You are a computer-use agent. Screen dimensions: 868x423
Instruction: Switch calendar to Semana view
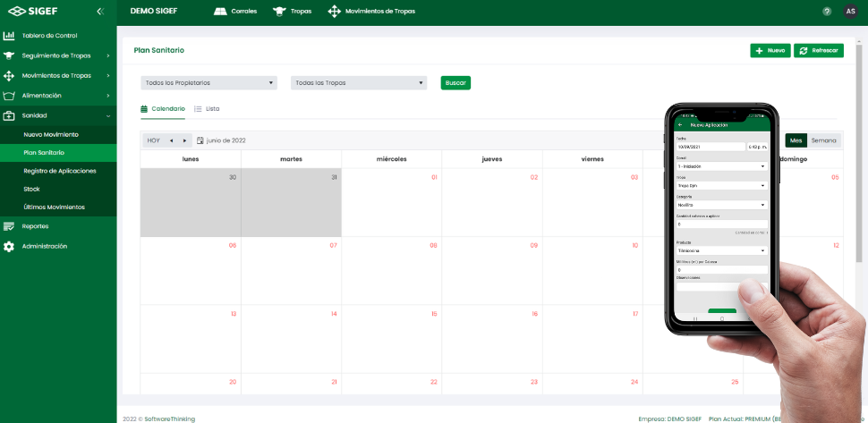[823, 140]
